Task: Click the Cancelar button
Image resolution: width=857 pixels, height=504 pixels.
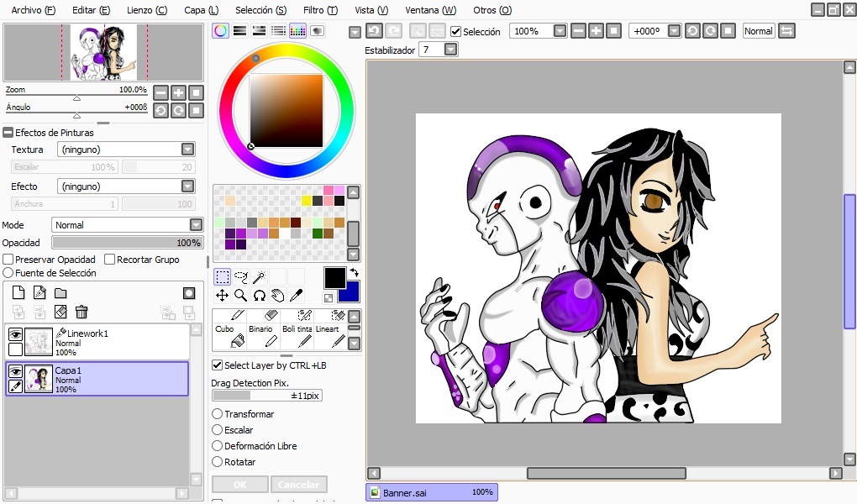Action: coord(298,485)
